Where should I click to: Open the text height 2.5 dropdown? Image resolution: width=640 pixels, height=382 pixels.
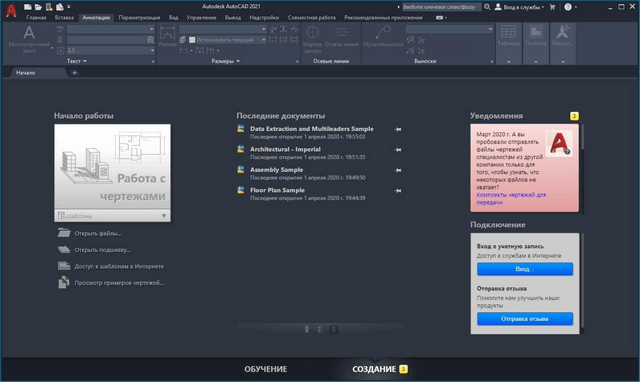(152, 50)
